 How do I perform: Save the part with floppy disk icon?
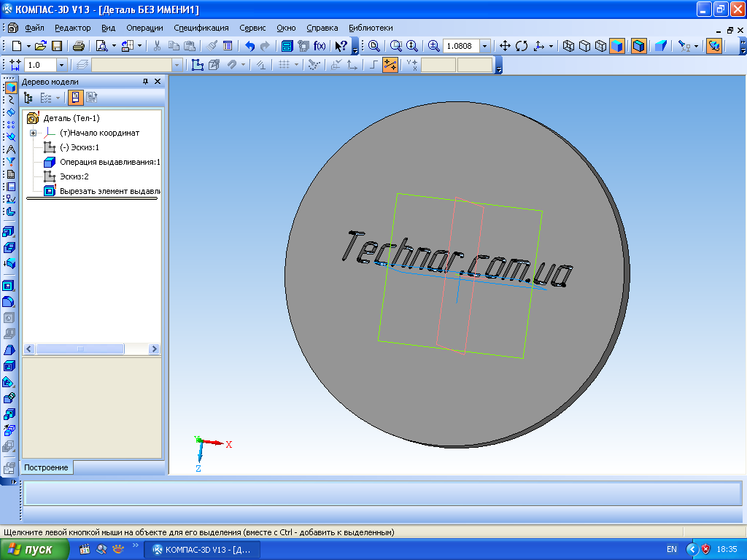click(x=57, y=46)
